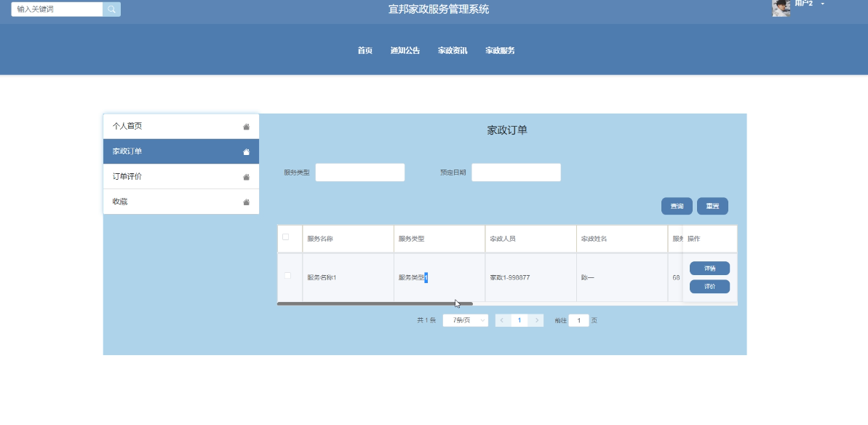Image resolution: width=868 pixels, height=425 pixels.
Task: Toggle the select-all header checkbox
Action: pyautogui.click(x=286, y=237)
